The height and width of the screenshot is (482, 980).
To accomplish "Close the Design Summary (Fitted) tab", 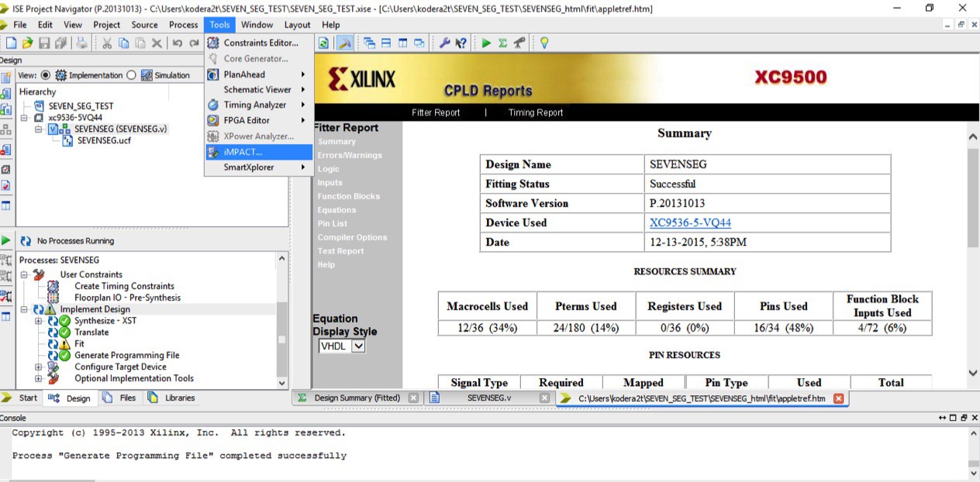I will [x=413, y=398].
